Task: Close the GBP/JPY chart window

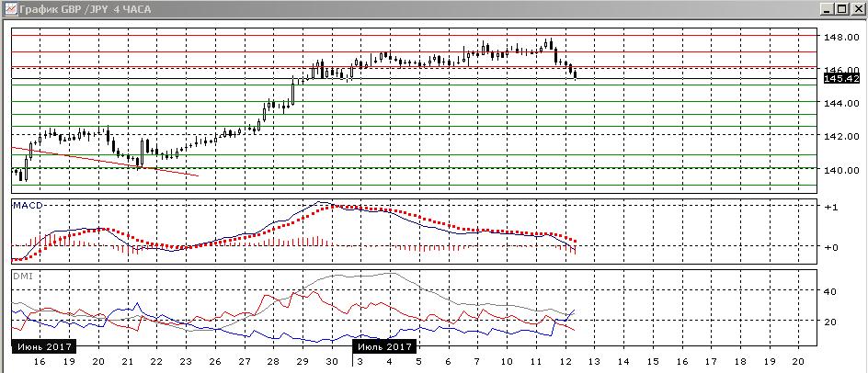Action: (856, 9)
